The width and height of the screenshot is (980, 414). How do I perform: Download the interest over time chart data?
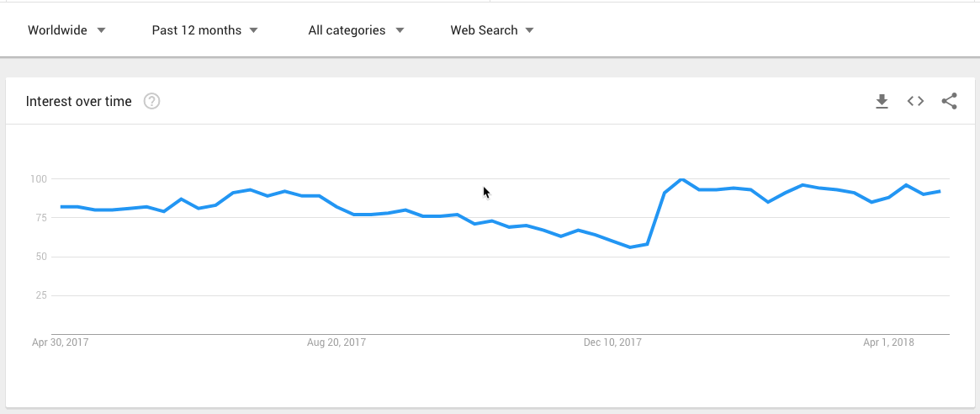click(882, 102)
